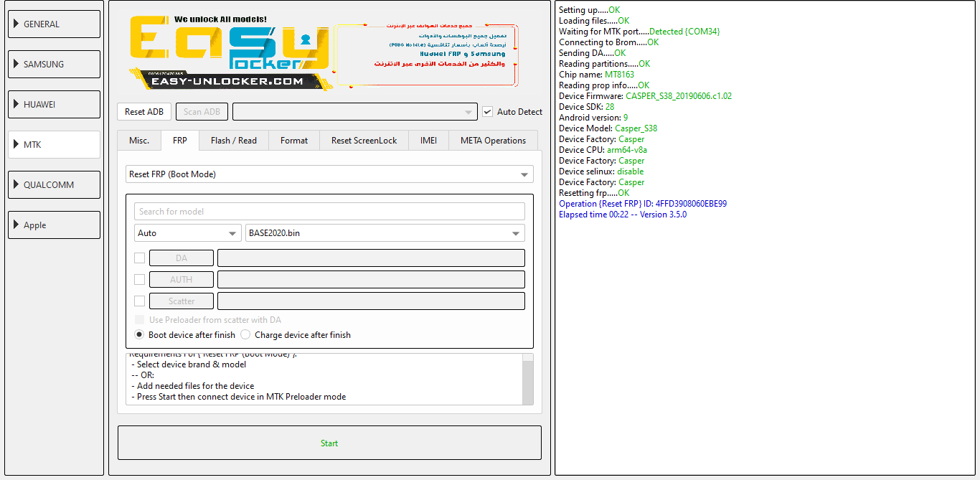The height and width of the screenshot is (480, 980).
Task: Open the Auto connection dropdown
Action: (188, 233)
